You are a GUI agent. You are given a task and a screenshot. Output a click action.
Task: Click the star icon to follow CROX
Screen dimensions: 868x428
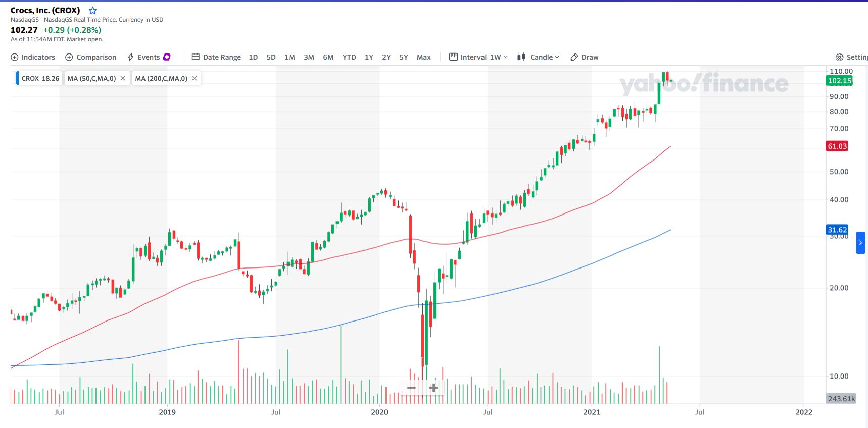point(93,11)
